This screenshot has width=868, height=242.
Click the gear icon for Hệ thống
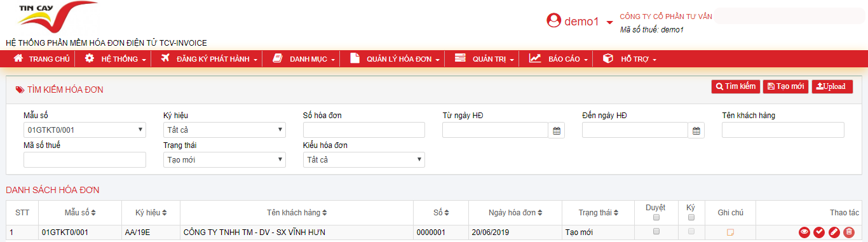90,58
